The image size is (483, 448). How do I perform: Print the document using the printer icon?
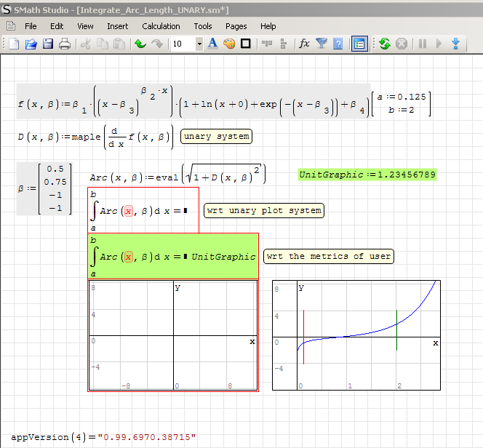tap(64, 44)
